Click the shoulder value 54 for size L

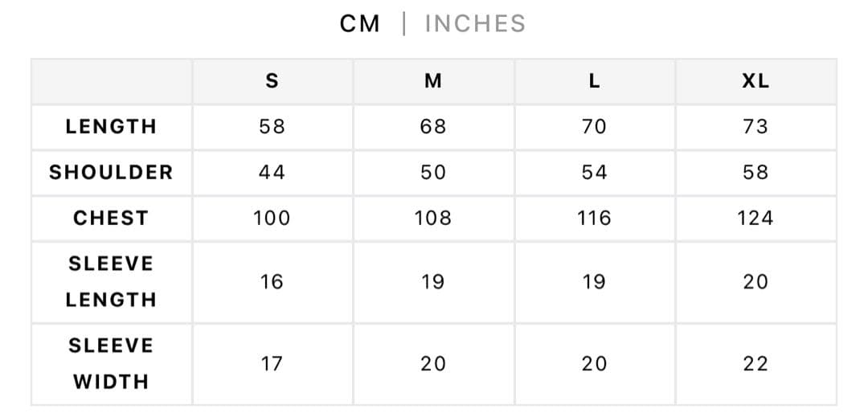pos(594,173)
